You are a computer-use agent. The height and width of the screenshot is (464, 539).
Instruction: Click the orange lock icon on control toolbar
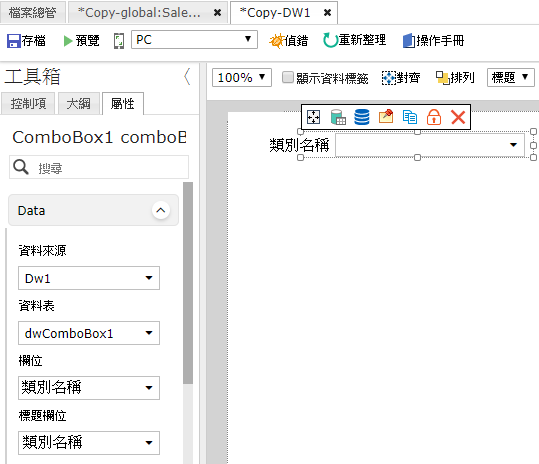(434, 117)
